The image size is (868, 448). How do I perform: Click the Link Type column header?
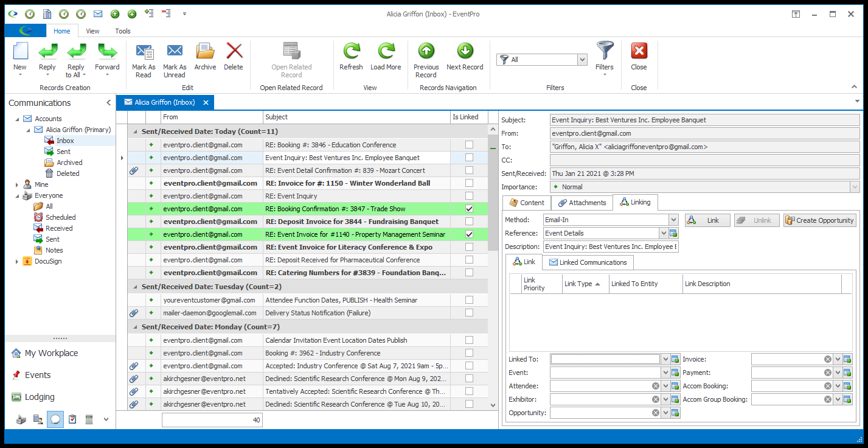coord(585,284)
